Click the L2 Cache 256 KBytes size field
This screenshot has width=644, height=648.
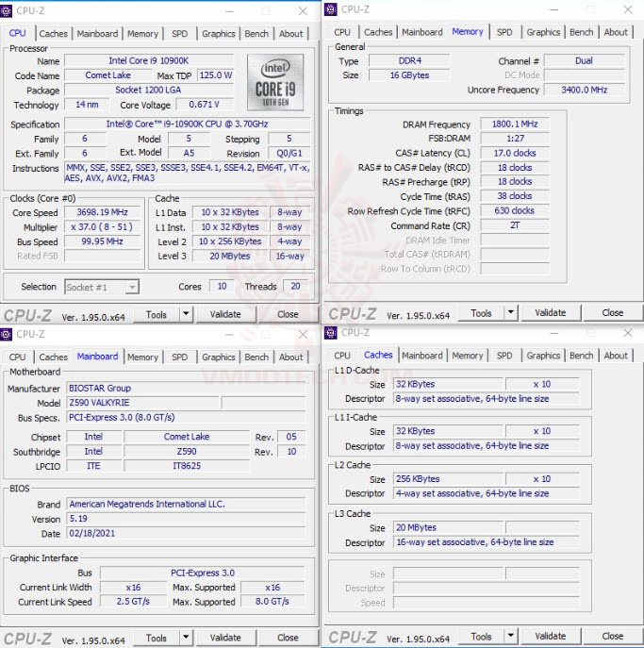tap(448, 479)
